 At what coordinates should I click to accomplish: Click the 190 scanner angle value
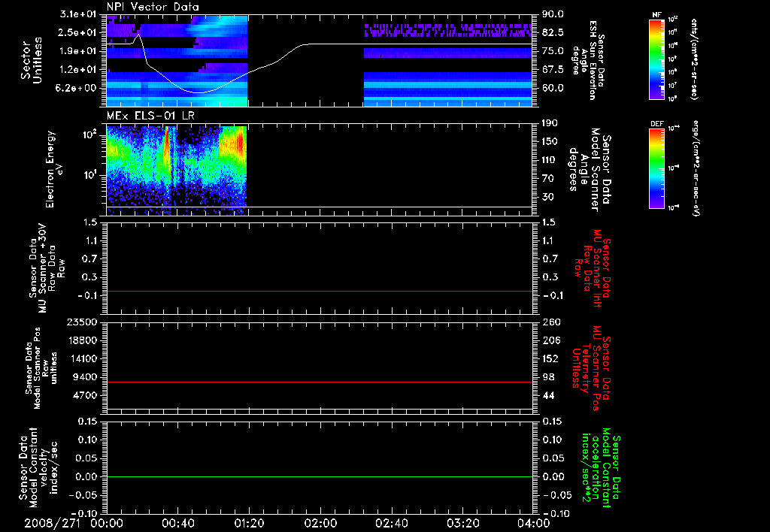click(x=550, y=123)
